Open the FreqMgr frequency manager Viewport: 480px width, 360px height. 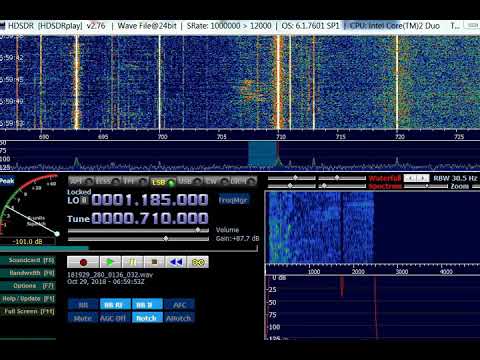(233, 200)
